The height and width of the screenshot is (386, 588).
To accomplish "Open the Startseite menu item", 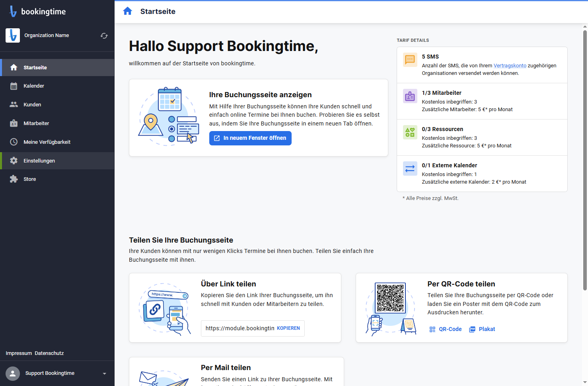I will [57, 67].
